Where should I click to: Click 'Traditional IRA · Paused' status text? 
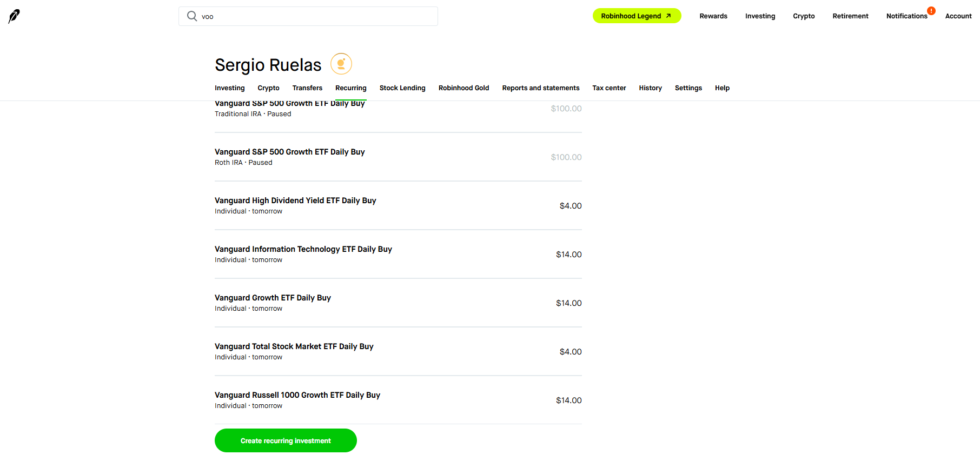tap(253, 114)
